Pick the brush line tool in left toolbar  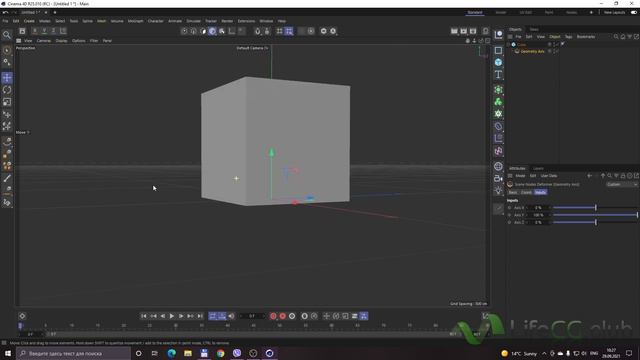7,178
